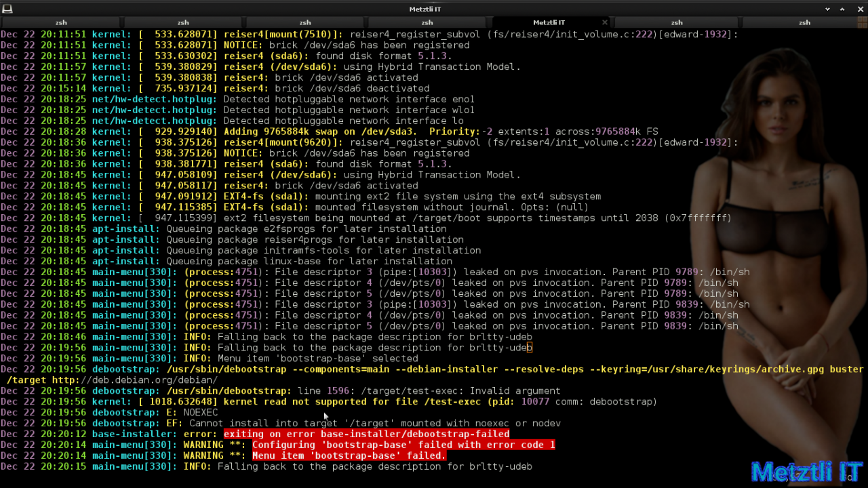Viewport: 868px width, 488px height.
Task: Switch to the second zsh tab
Action: [183, 22]
